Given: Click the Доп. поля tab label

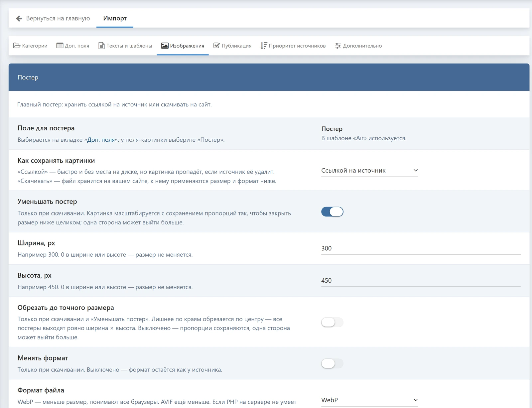Looking at the screenshot, I should [77, 46].
